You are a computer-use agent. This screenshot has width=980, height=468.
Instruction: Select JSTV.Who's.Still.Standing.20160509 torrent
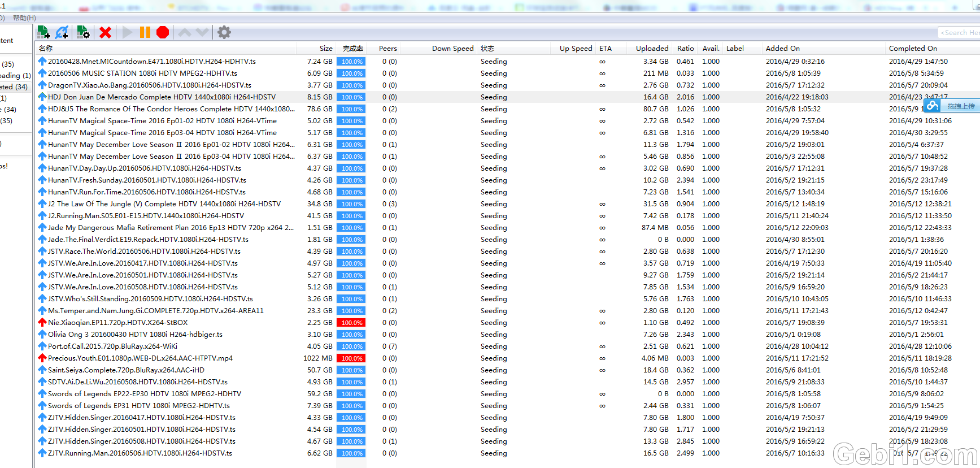coord(150,298)
